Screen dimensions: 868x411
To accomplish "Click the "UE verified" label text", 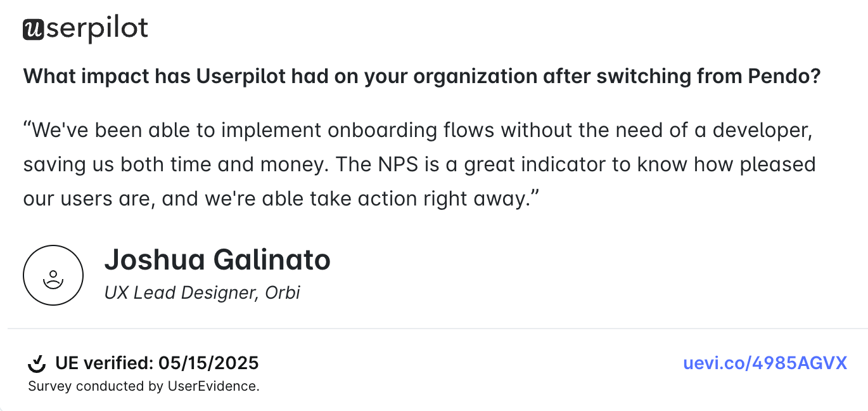I will pos(104,363).
